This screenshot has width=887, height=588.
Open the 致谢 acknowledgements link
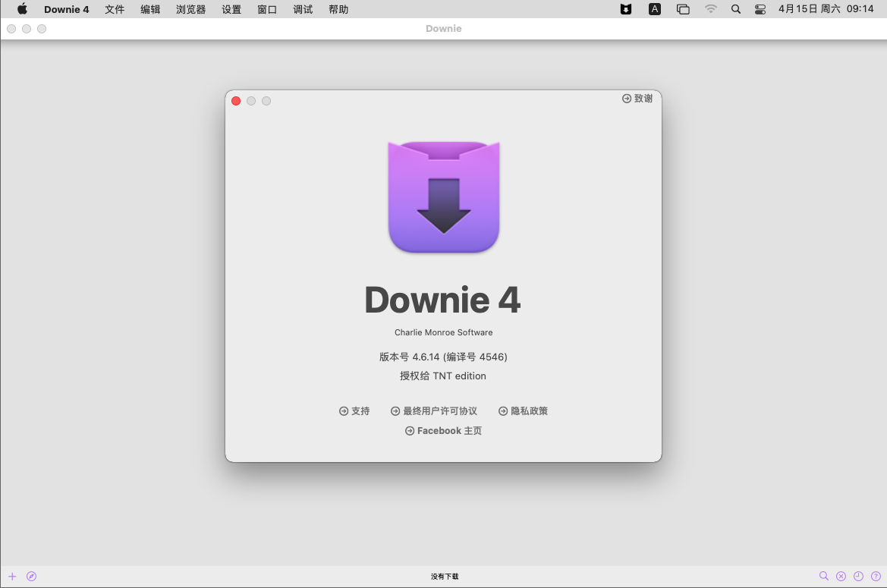tap(637, 98)
